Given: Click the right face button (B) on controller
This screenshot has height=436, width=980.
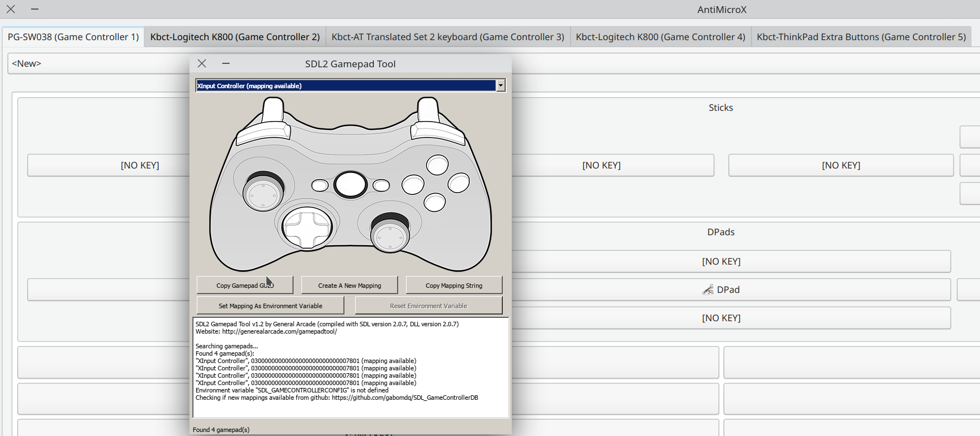Looking at the screenshot, I should click(459, 183).
